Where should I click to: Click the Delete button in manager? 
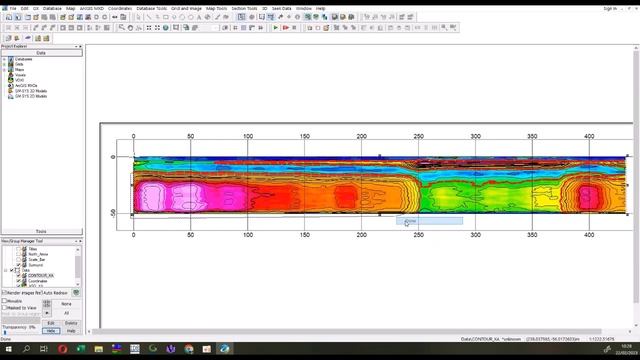point(71,323)
